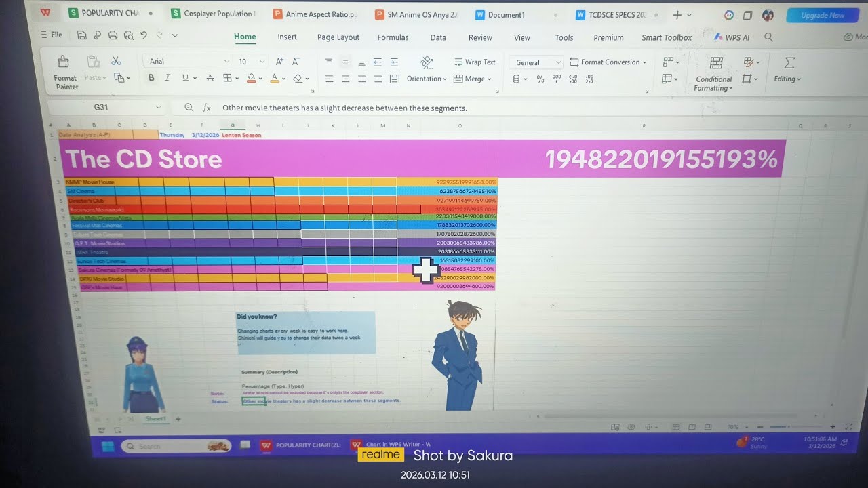Image resolution: width=868 pixels, height=488 pixels.
Task: Click the taskbar Search box
Action: point(176,446)
